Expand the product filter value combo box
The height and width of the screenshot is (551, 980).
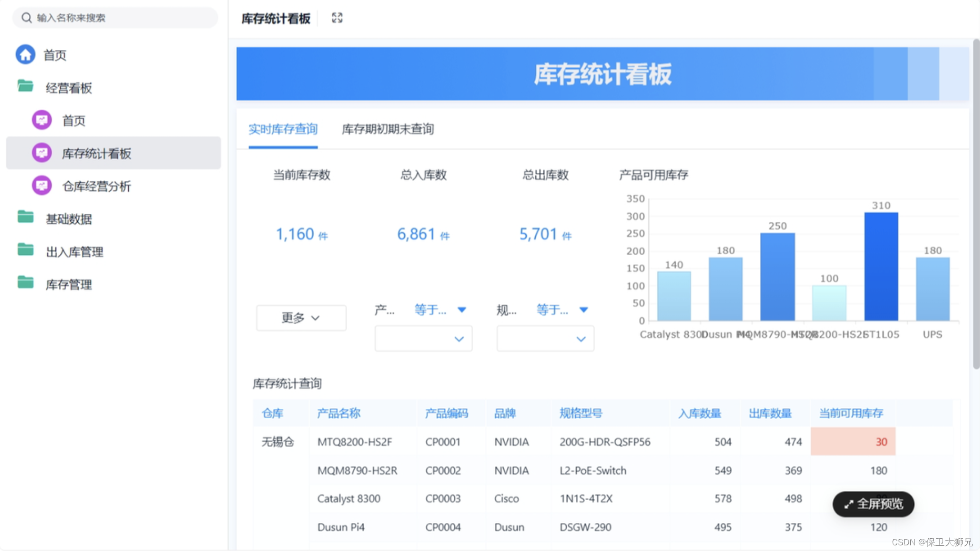click(423, 339)
